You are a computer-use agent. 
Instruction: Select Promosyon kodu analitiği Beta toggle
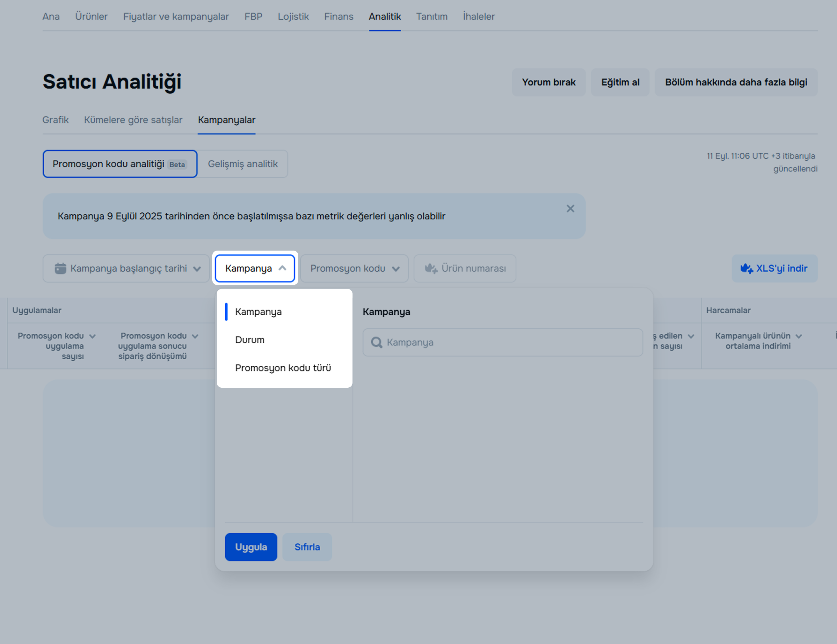point(120,164)
